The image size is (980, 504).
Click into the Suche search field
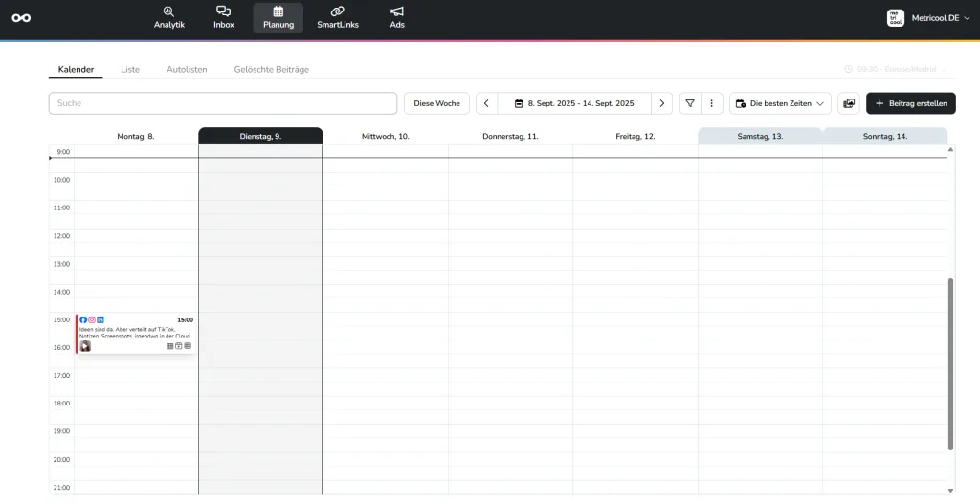(x=222, y=103)
